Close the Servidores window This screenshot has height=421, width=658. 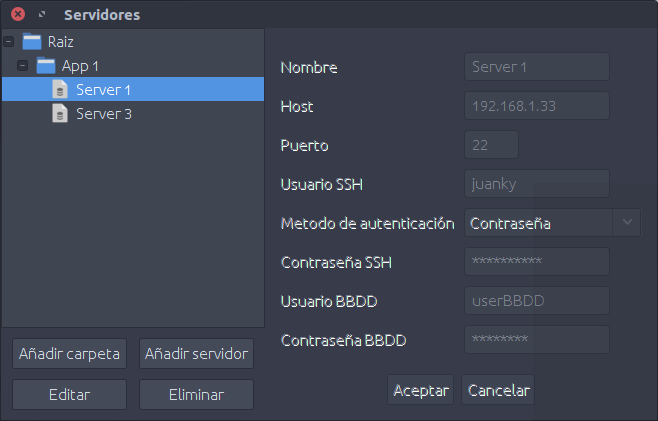(x=18, y=14)
